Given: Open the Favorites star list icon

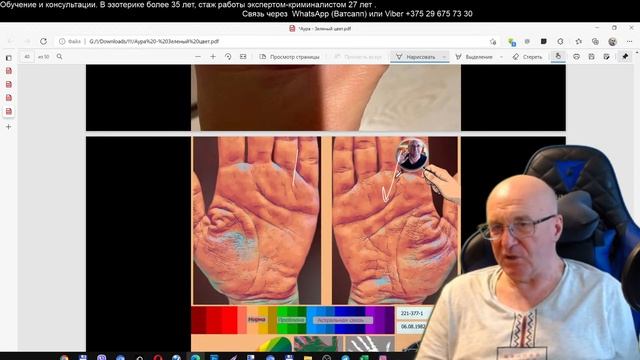Looking at the screenshot, I should click(578, 41).
